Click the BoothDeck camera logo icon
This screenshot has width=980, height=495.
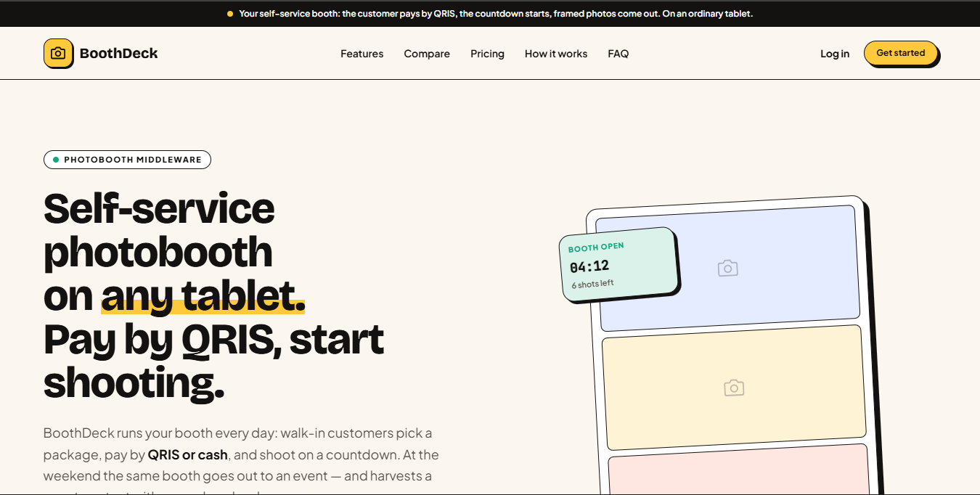[58, 53]
